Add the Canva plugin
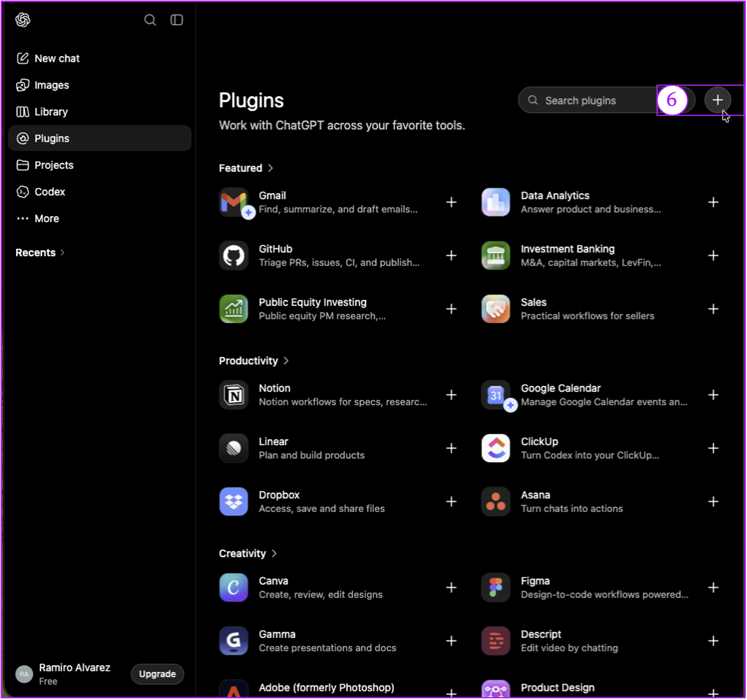Viewport: 747px width, 700px height. 451,588
